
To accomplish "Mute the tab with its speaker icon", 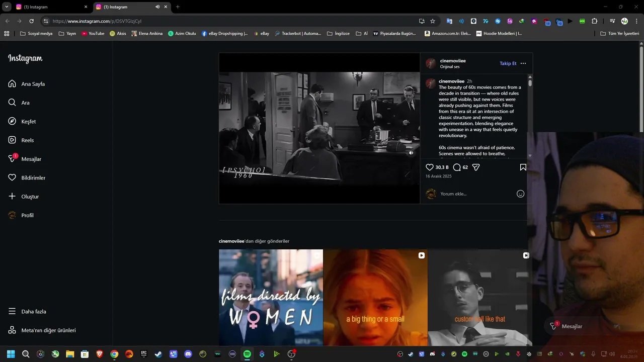I will 157,7.
